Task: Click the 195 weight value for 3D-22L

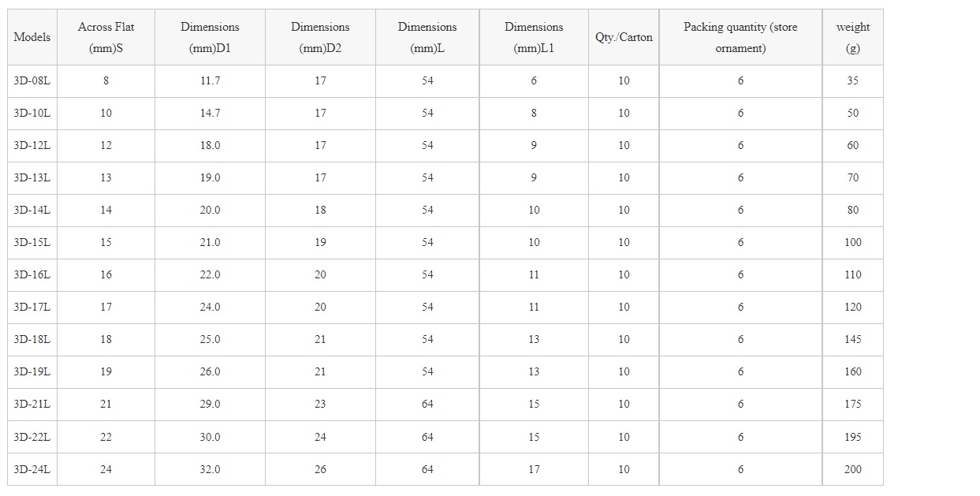Action: (852, 437)
